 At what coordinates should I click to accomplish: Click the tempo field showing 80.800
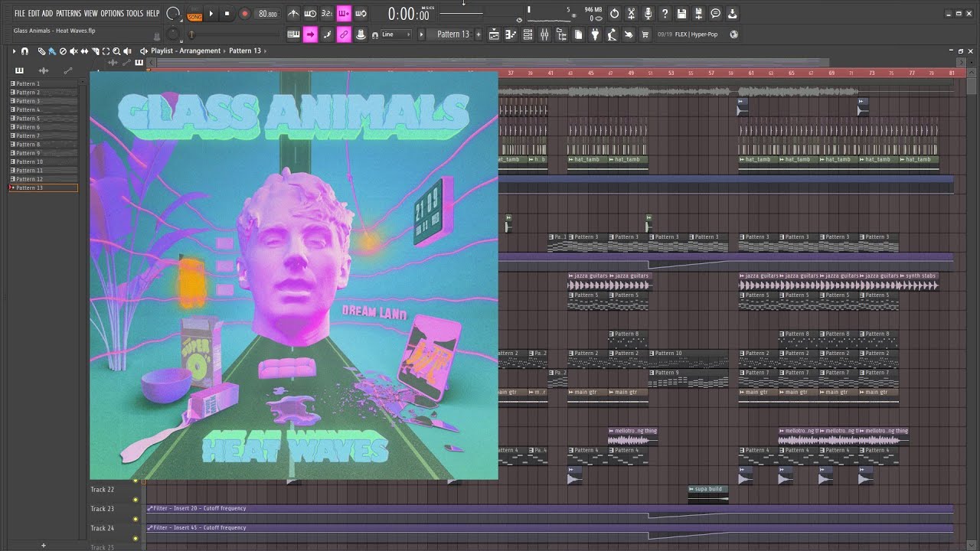(268, 14)
